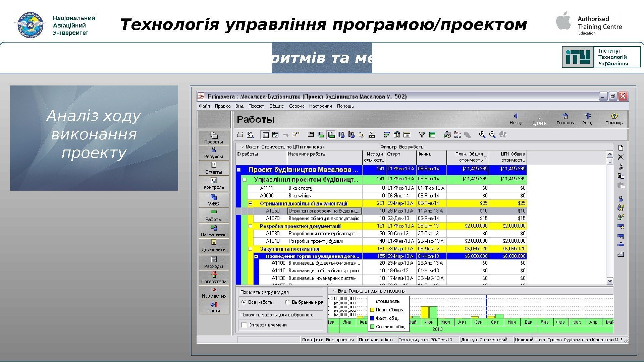644x362 pixels.
Task: Enable the Отрезок времени checkbox
Action: tap(244, 325)
